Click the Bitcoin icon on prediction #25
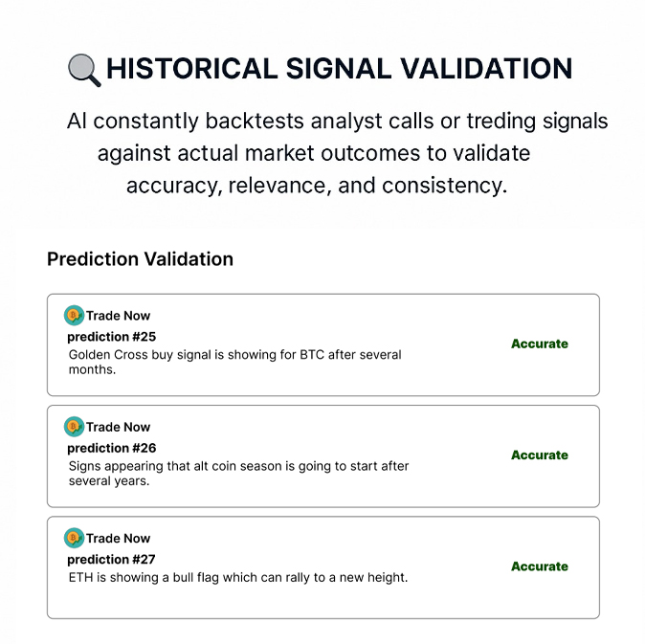The width and height of the screenshot is (645, 644). 74,316
